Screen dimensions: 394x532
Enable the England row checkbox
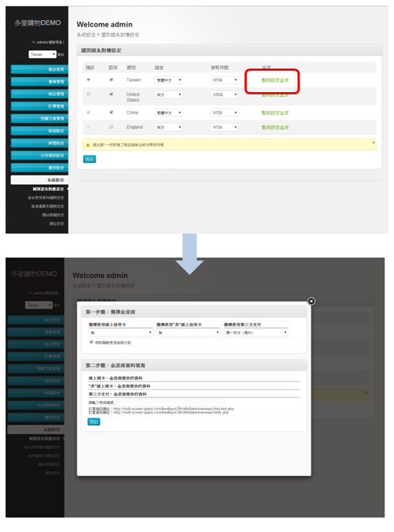[x=111, y=127]
